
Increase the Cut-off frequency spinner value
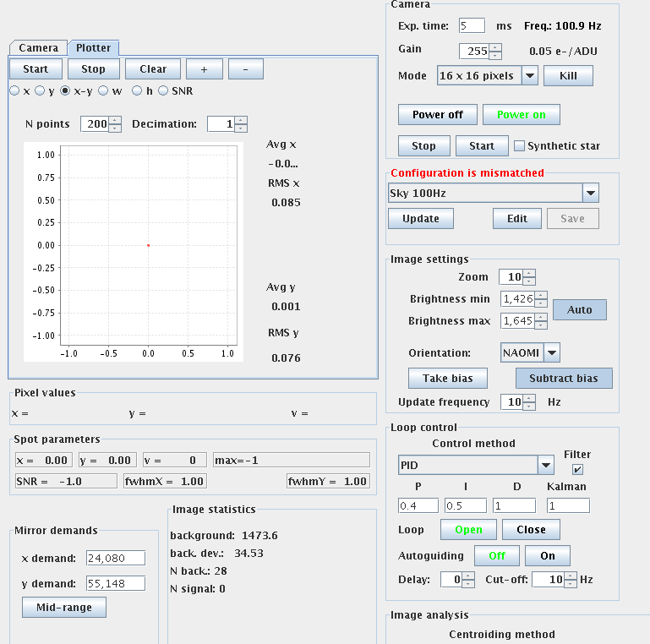[571, 576]
